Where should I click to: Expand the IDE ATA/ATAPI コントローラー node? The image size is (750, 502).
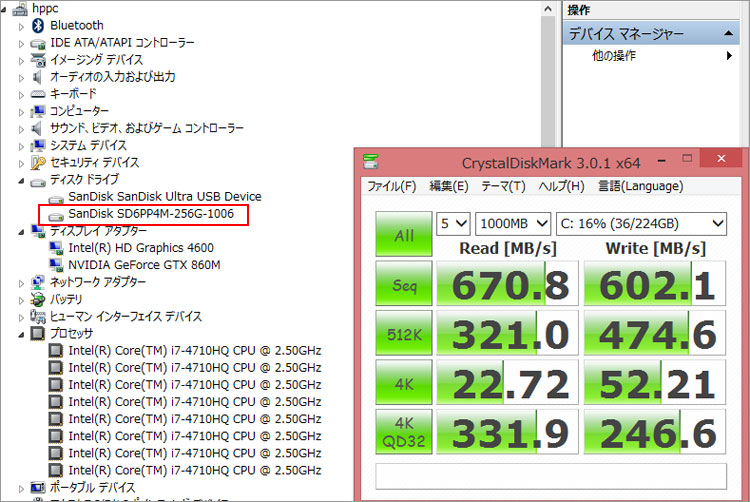click(21, 44)
